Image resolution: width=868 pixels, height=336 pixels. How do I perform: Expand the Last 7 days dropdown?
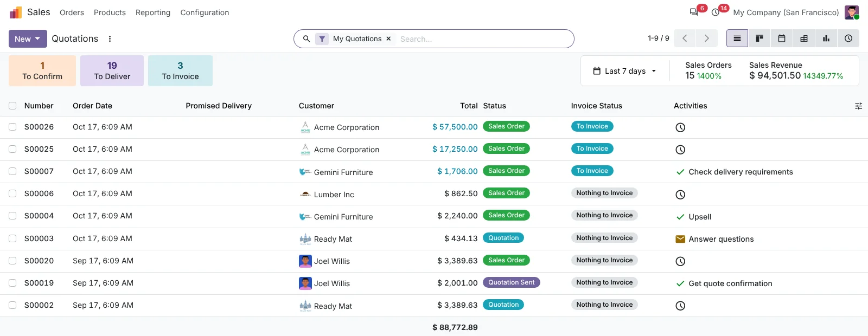pyautogui.click(x=625, y=71)
